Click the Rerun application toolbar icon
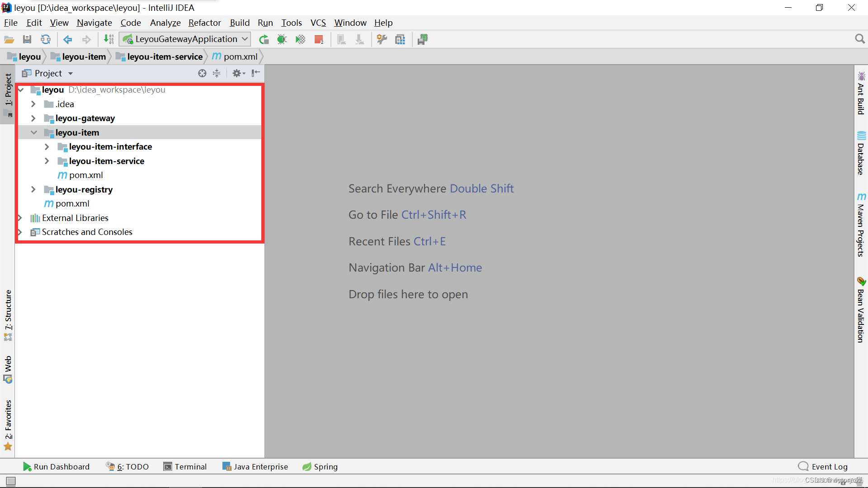 click(x=264, y=40)
